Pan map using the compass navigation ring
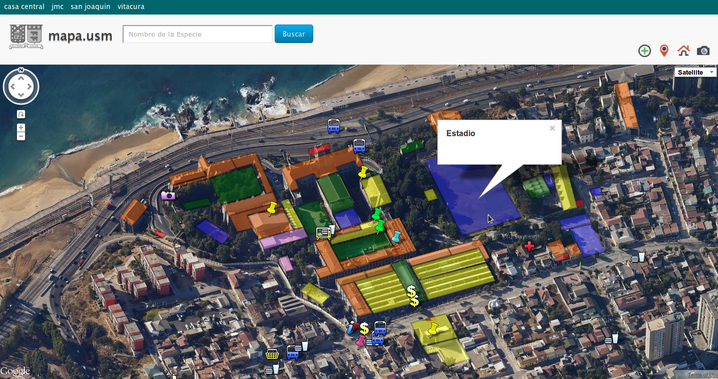The width and height of the screenshot is (718, 379). 21,86
